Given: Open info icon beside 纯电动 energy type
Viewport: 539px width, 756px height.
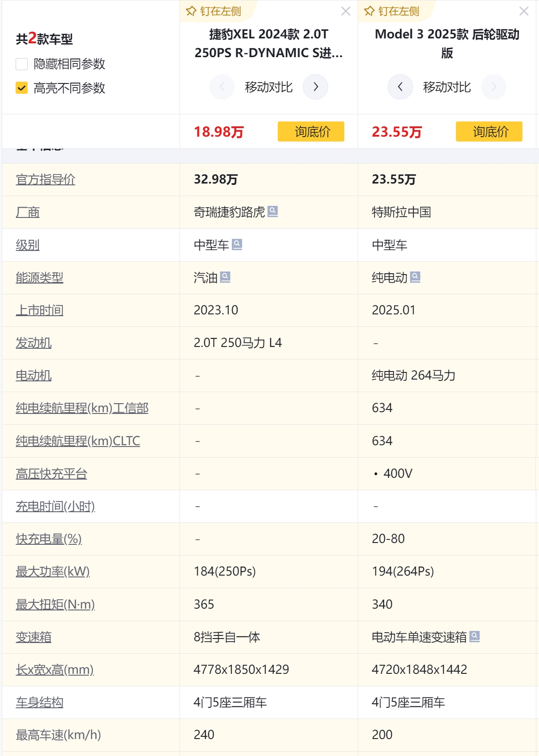Looking at the screenshot, I should pos(415,277).
